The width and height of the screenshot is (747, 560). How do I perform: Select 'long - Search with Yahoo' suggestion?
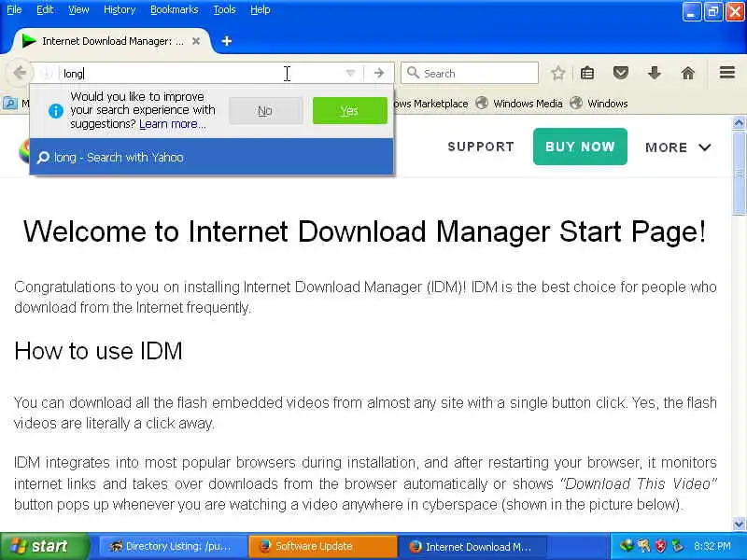pos(212,157)
